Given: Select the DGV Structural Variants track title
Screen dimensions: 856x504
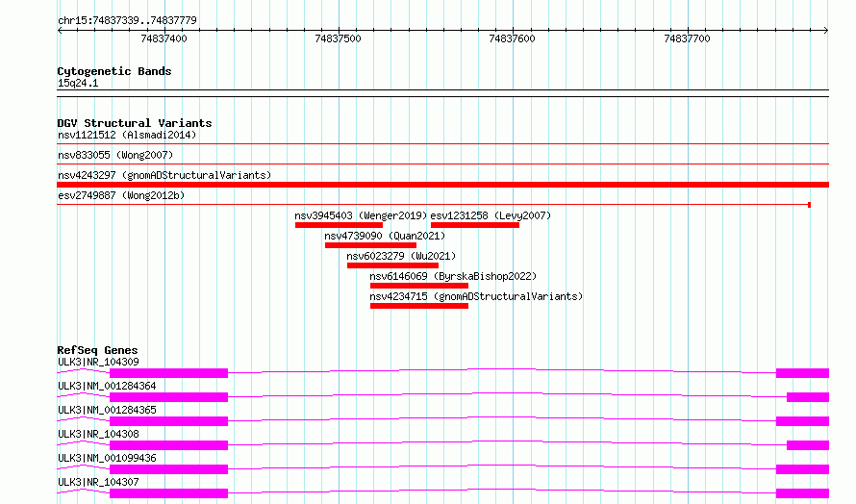Looking at the screenshot, I should click(x=135, y=123).
